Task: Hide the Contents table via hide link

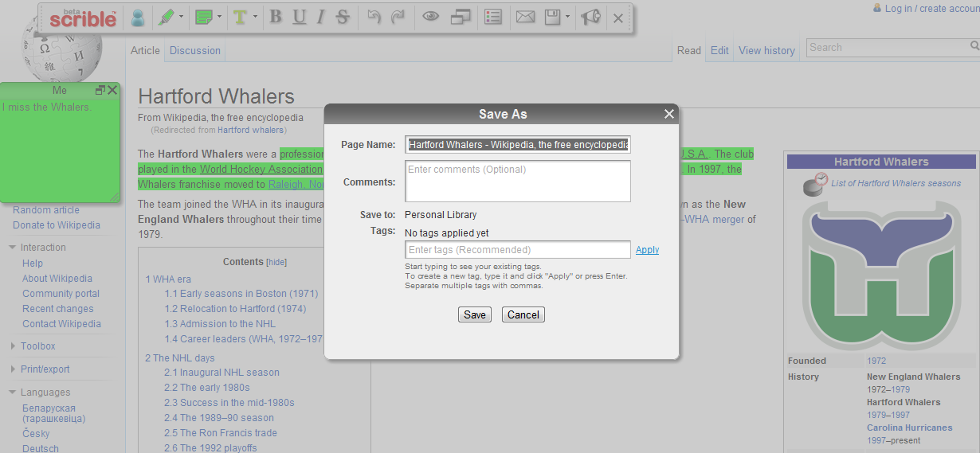Action: [x=276, y=262]
